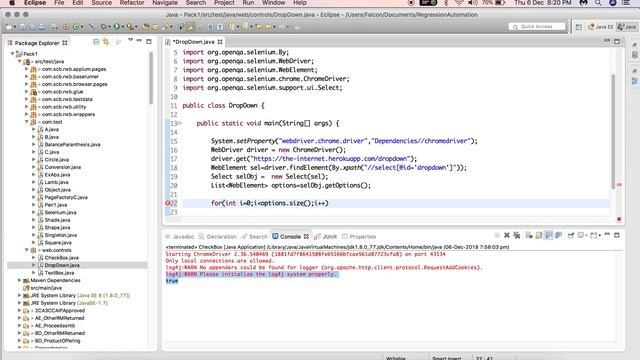Click the error marker on line 22
Screen dimensions: 640x360
tap(167, 203)
